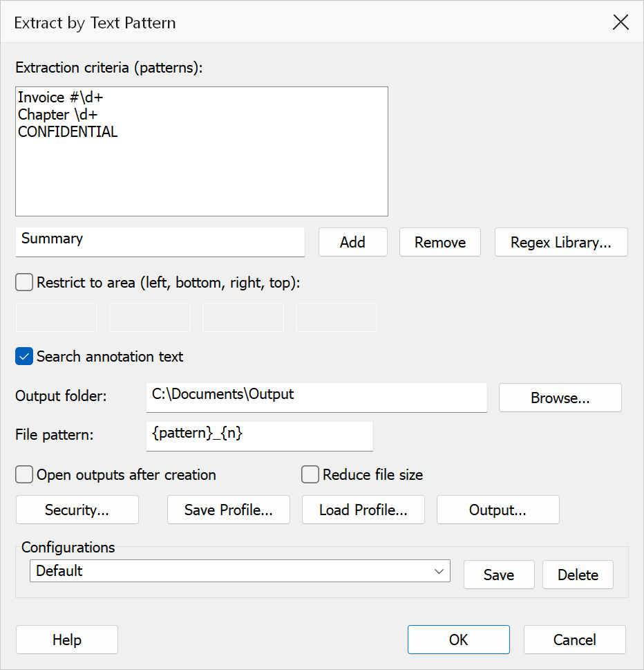Add the Summary pattern to the list
This screenshot has height=670, width=644.
pos(352,242)
